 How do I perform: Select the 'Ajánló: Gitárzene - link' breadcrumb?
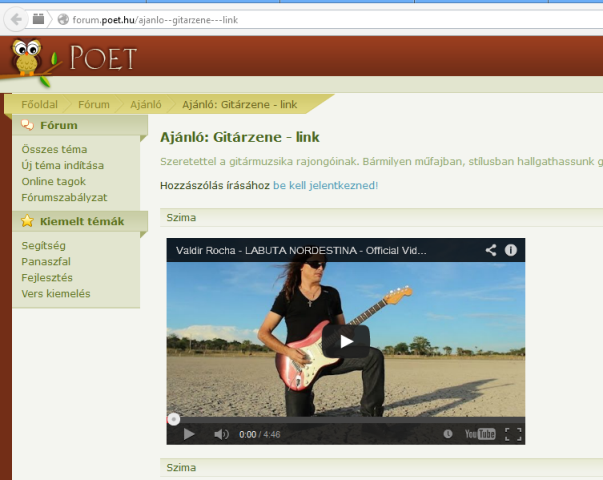pos(240,105)
